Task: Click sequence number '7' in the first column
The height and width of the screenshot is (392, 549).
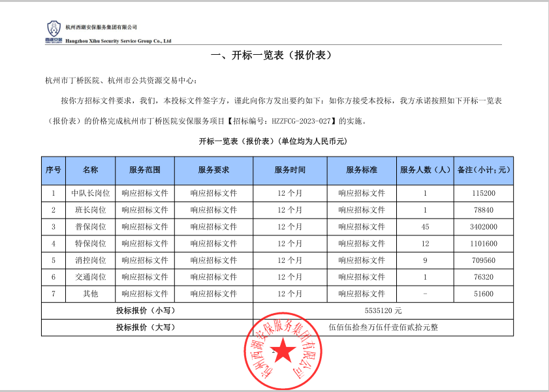Action: click(54, 294)
